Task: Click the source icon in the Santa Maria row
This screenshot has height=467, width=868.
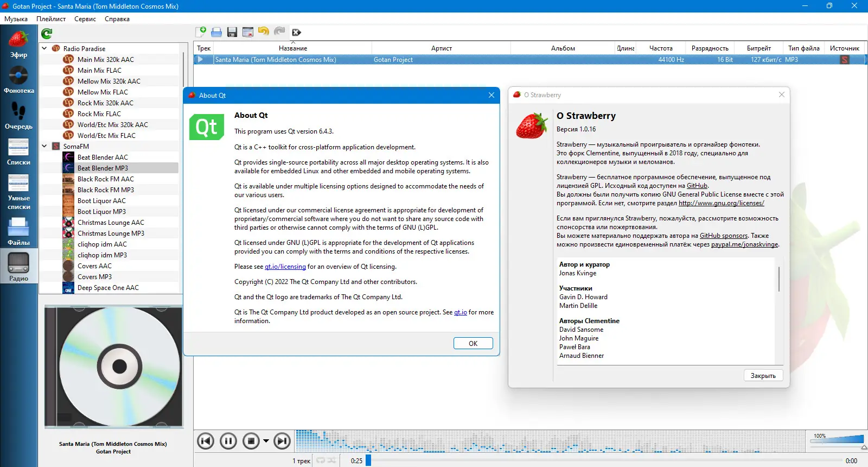Action: coord(845,60)
